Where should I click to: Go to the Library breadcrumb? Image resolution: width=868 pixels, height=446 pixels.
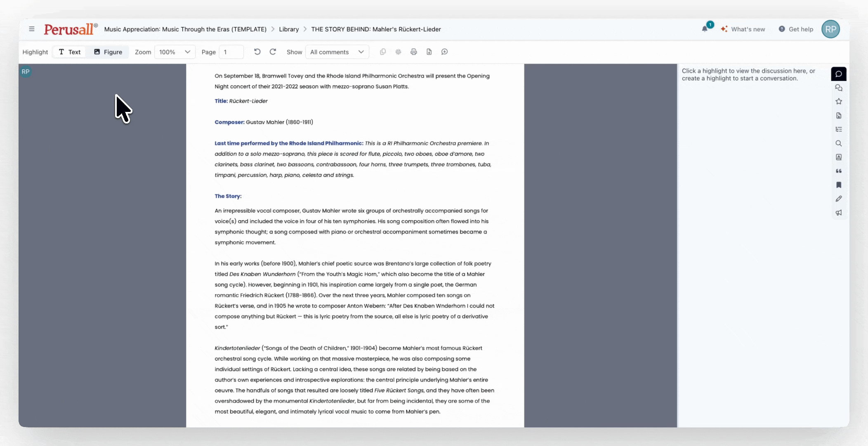pos(289,29)
